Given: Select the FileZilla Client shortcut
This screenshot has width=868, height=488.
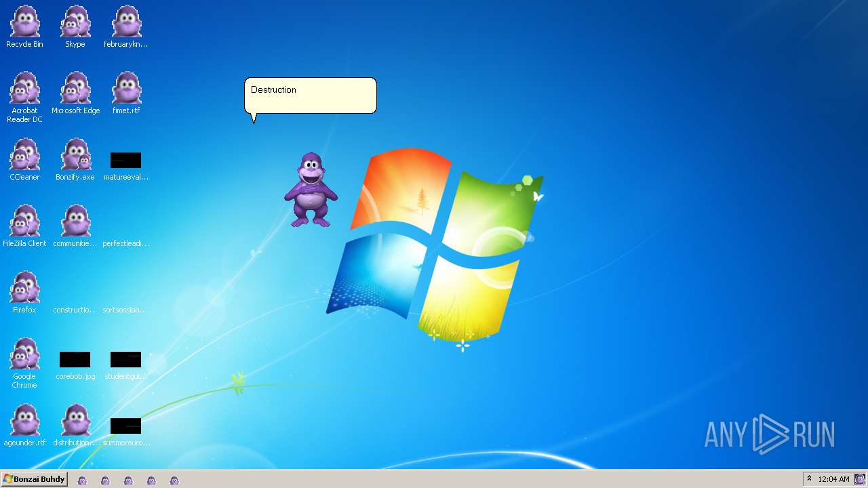Looking at the screenshot, I should pyautogui.click(x=24, y=226).
